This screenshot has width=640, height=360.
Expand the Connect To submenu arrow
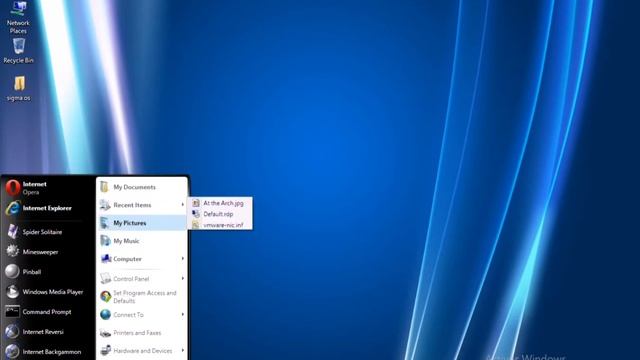click(182, 314)
